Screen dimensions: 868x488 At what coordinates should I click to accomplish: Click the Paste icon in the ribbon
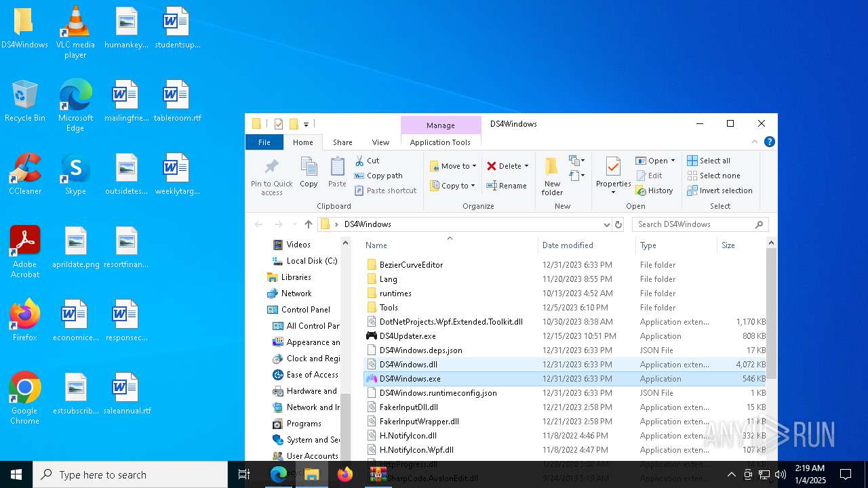(337, 167)
